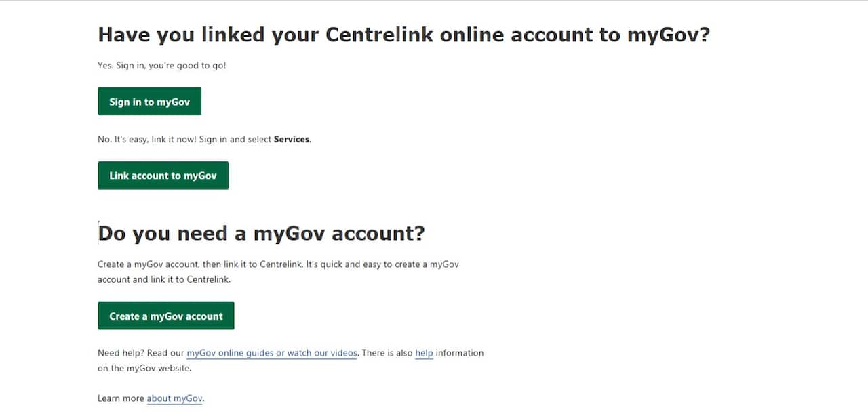Open the myGov online guides or watch our videos link

pos(272,353)
